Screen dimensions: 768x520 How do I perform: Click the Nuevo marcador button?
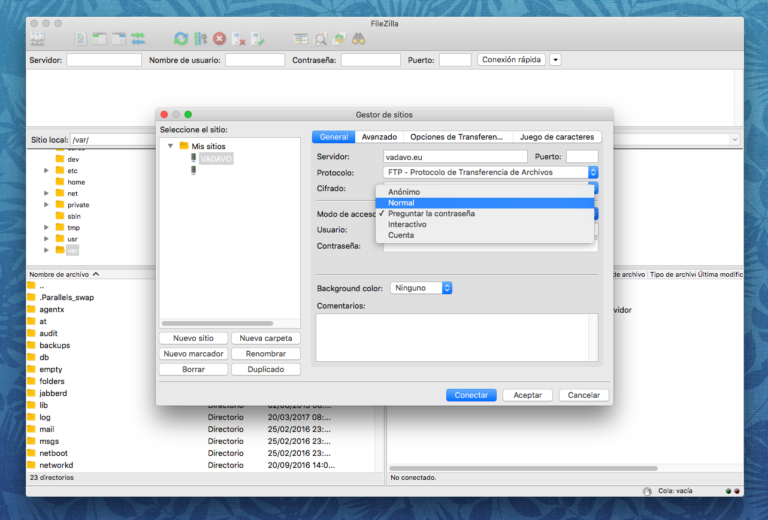coord(193,354)
